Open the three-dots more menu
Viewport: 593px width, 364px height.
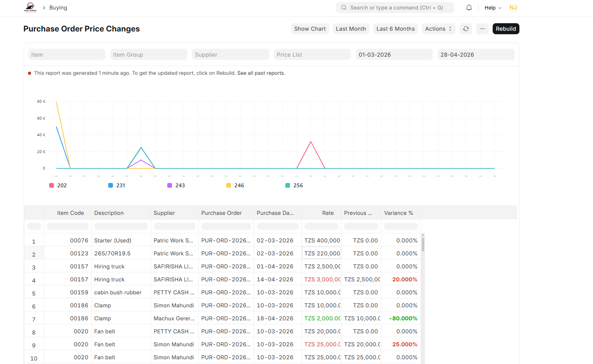[482, 29]
